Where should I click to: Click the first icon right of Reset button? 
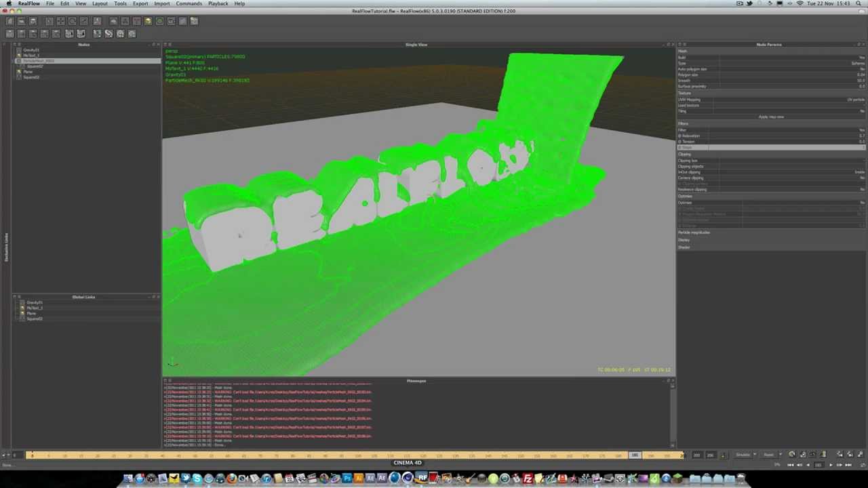(791, 454)
